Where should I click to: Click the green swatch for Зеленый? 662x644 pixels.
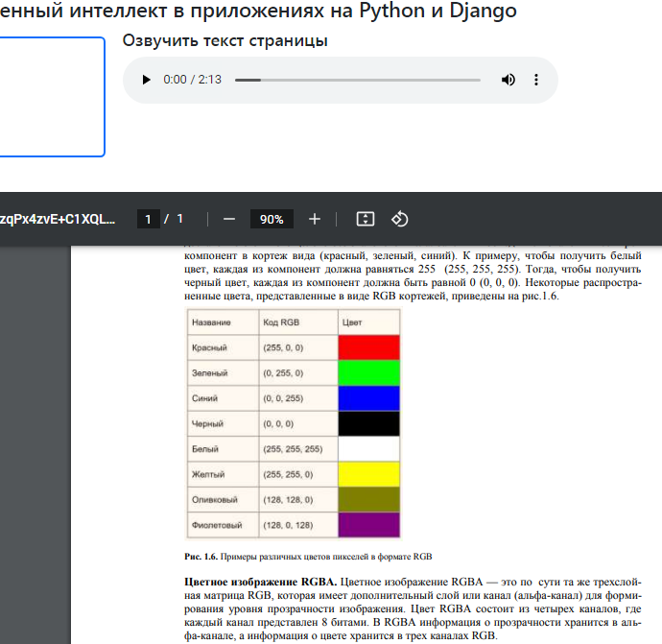coord(368,372)
